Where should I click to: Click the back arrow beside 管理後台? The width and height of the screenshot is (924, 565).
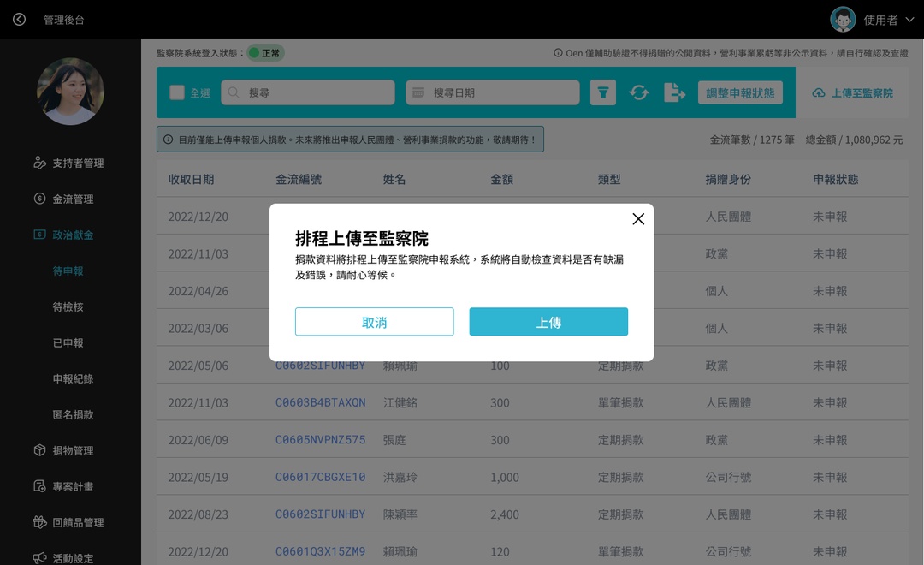point(19,19)
